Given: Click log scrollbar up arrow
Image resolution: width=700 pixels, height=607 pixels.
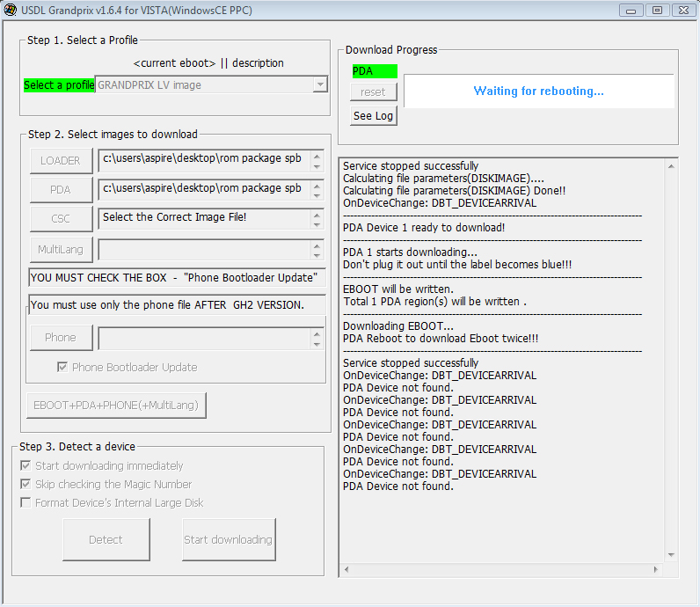Looking at the screenshot, I should pos(671,166).
